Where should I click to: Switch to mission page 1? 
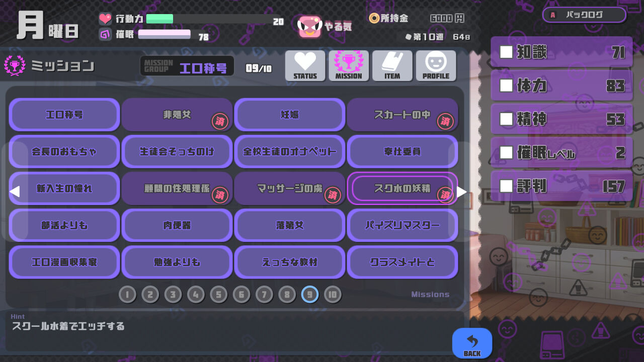click(x=127, y=295)
